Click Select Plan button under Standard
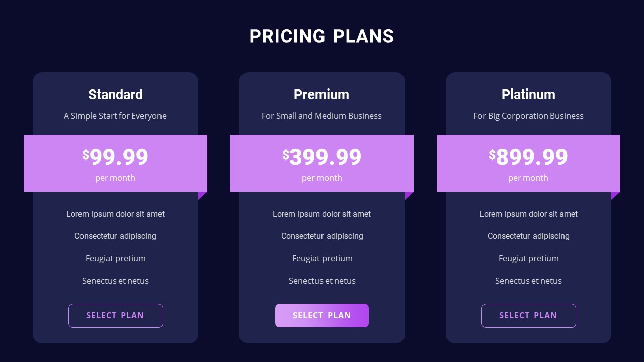 116,316
